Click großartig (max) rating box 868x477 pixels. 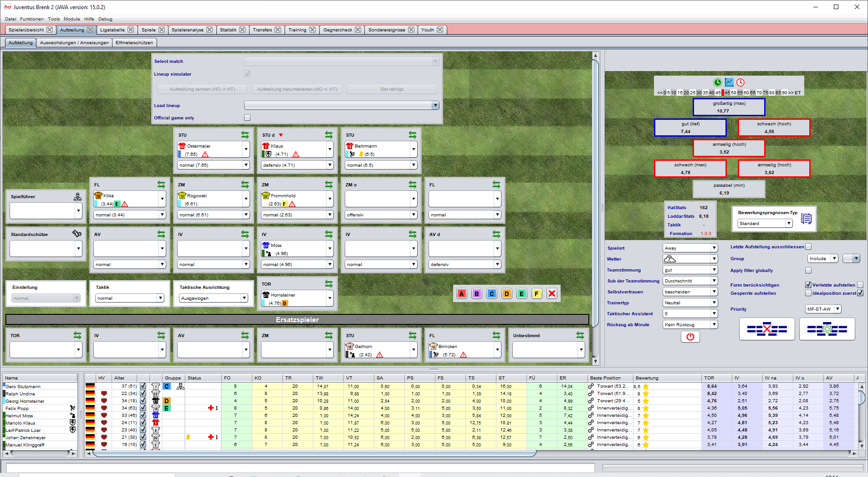729,107
